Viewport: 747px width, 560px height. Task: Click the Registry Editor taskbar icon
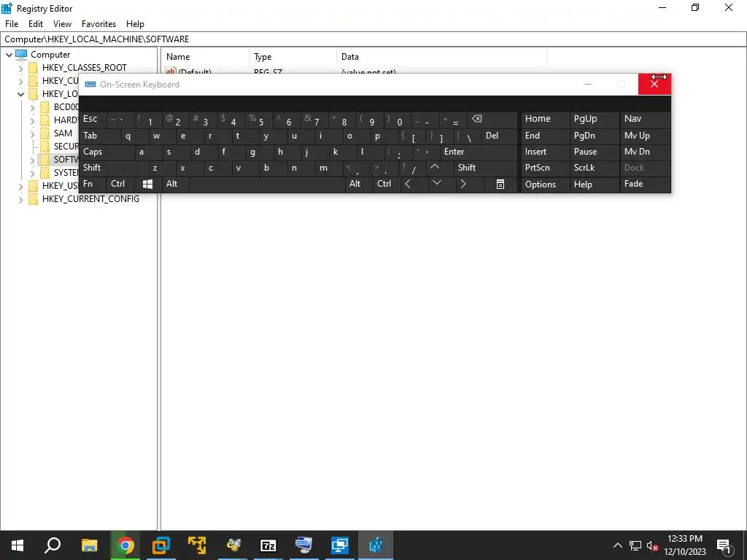click(x=376, y=545)
